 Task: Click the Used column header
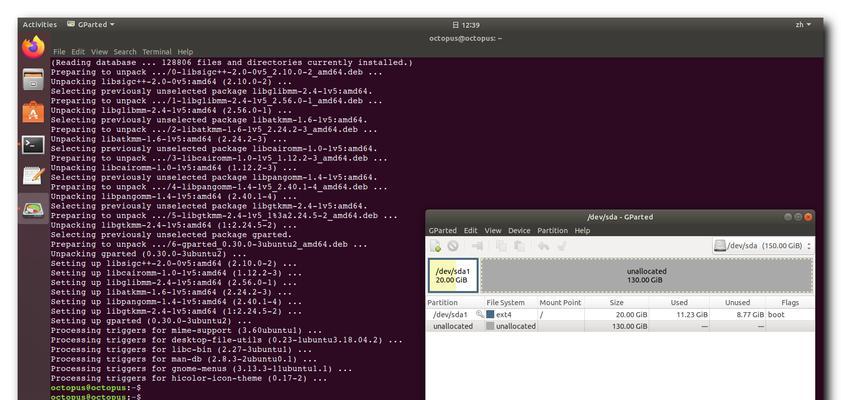679,302
